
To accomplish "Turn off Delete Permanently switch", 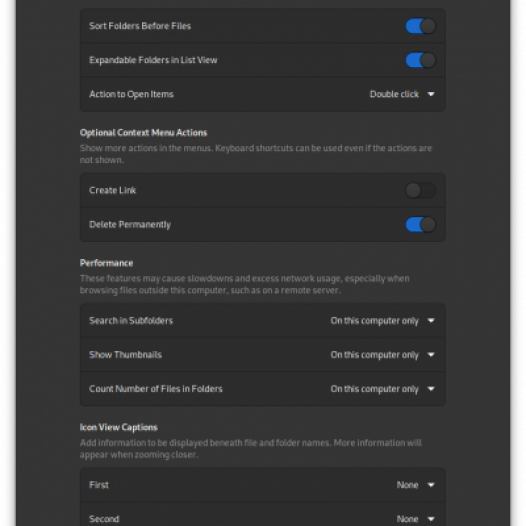I will point(420,224).
